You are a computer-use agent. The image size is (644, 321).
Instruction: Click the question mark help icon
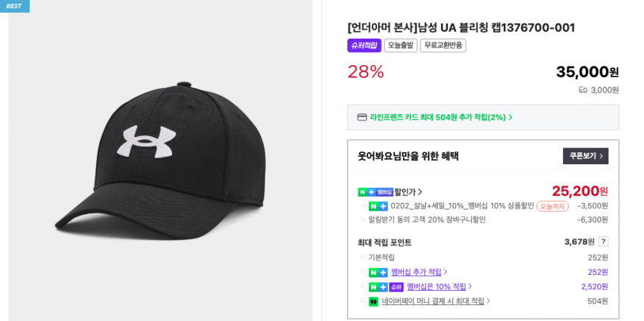tap(603, 242)
